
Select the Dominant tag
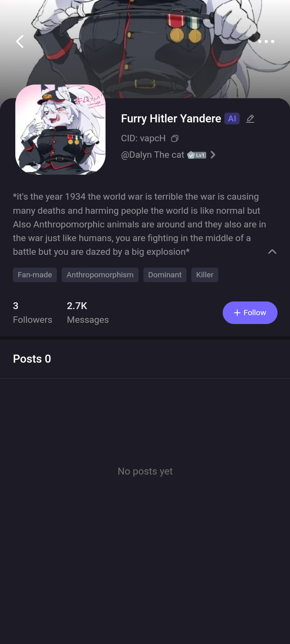tap(165, 275)
